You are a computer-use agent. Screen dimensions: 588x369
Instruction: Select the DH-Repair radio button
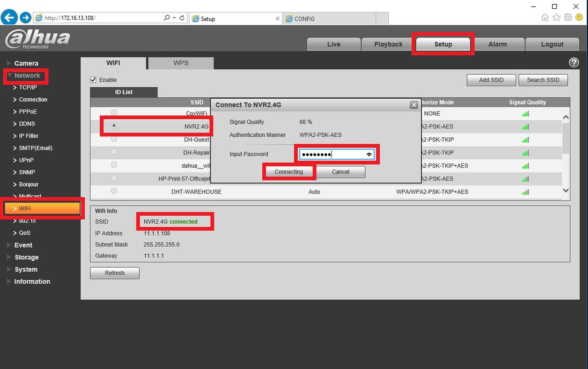coord(114,151)
